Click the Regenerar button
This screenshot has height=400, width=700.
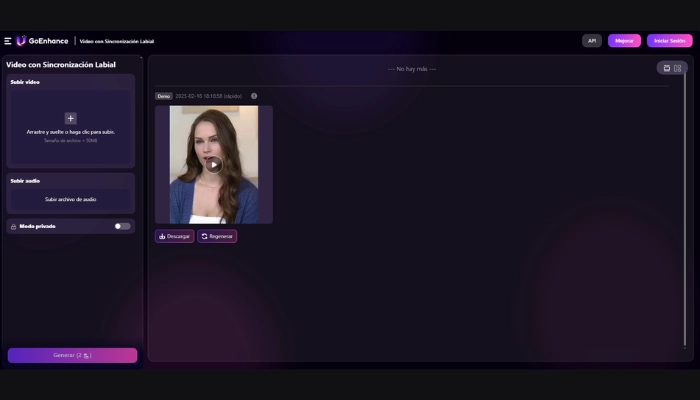coord(217,236)
